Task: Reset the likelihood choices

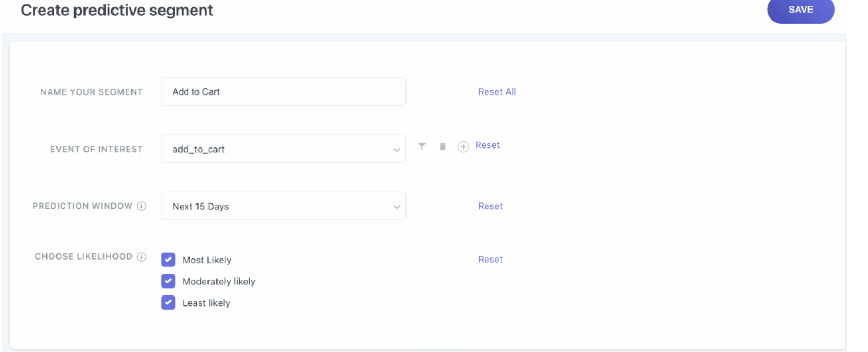Action: tap(490, 260)
